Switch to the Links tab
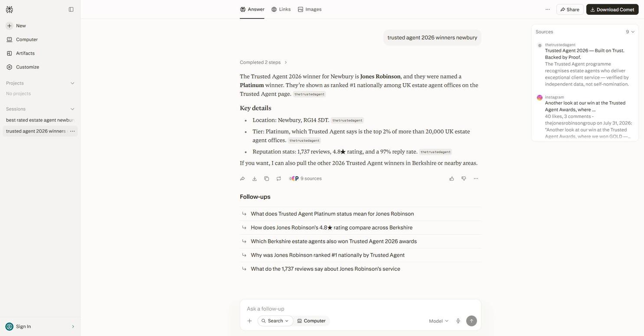 281,10
